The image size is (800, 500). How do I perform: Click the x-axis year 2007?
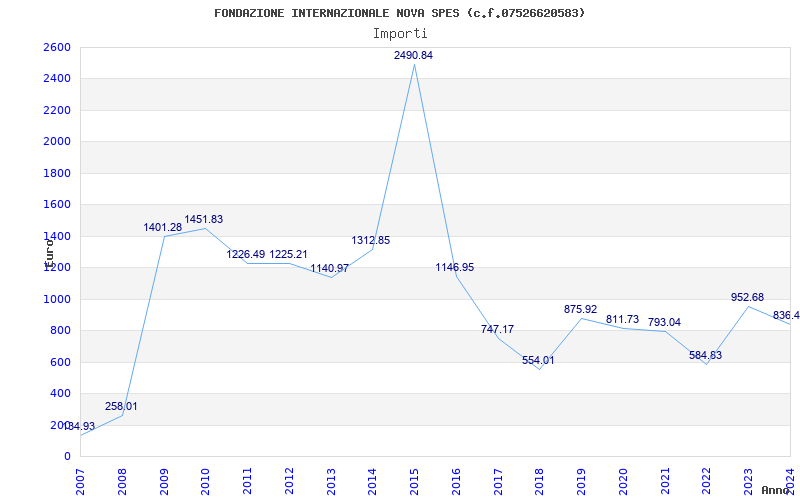pos(80,482)
